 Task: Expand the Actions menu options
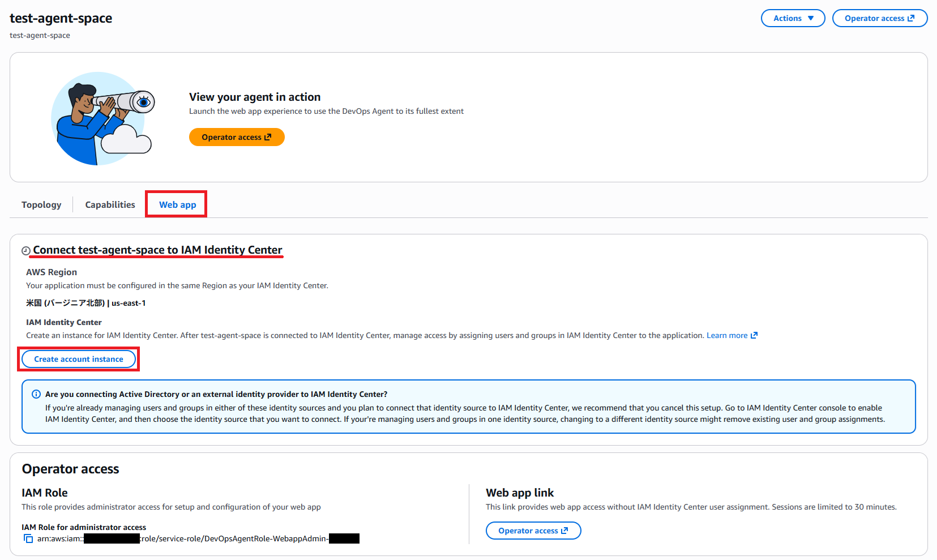tap(793, 18)
